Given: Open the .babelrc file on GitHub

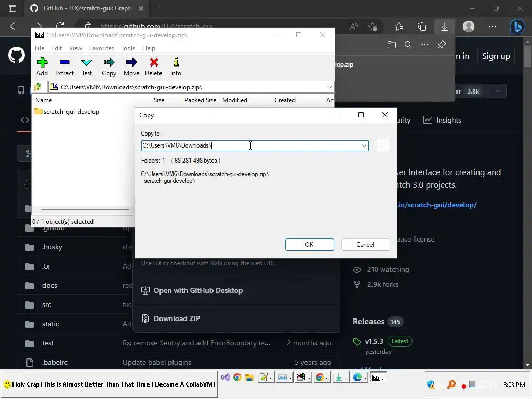Looking at the screenshot, I should point(55,362).
